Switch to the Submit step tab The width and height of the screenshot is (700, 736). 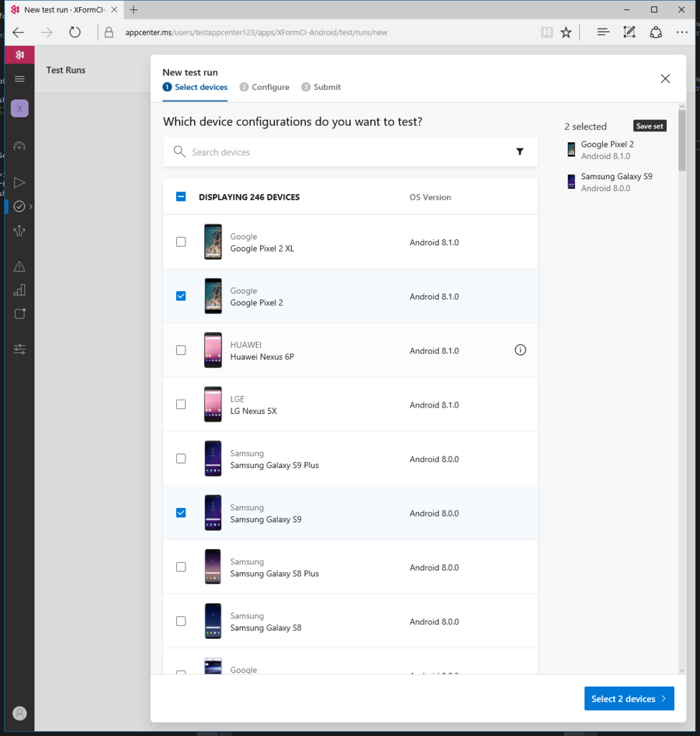point(321,87)
